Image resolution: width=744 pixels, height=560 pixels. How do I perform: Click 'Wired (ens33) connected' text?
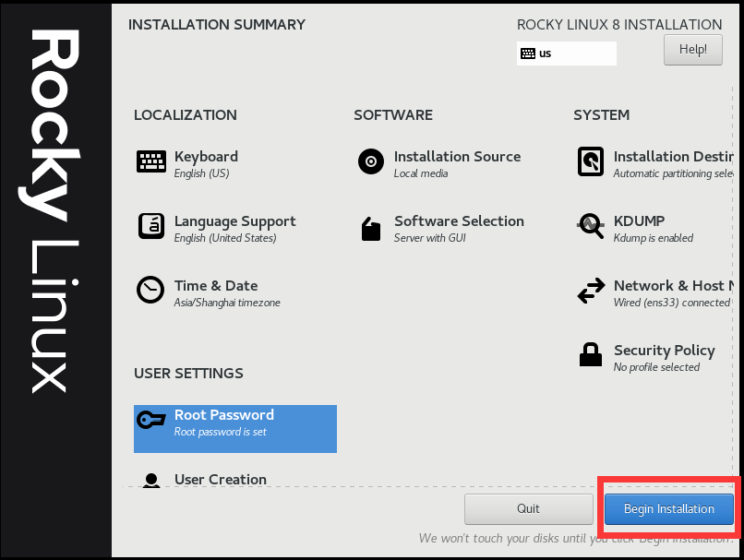click(672, 303)
